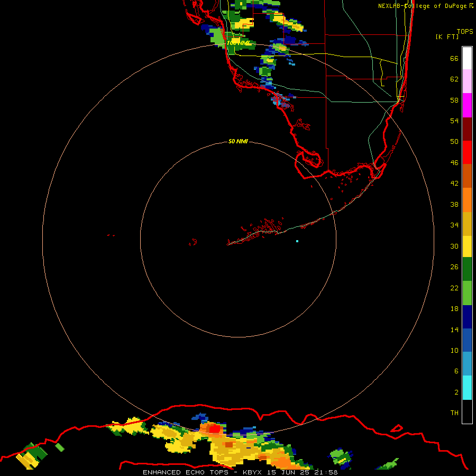Click the 46 value on the legend

pyautogui.click(x=454, y=163)
